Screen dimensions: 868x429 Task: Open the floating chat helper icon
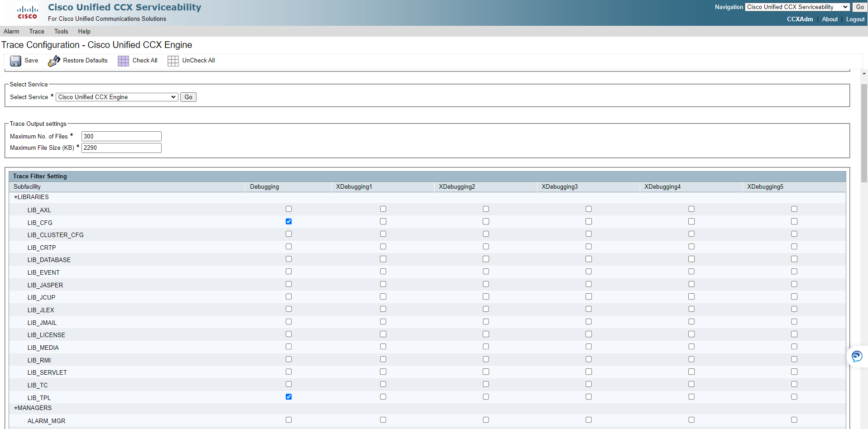(x=857, y=356)
